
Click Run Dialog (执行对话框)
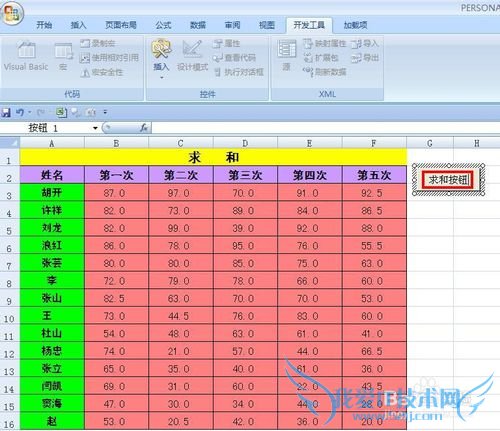pos(239,72)
